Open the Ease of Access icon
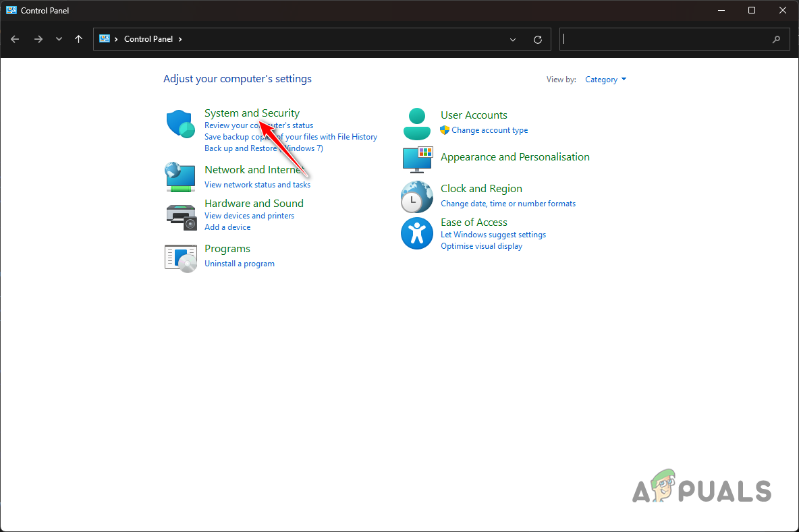This screenshot has width=799, height=532. coord(416,233)
